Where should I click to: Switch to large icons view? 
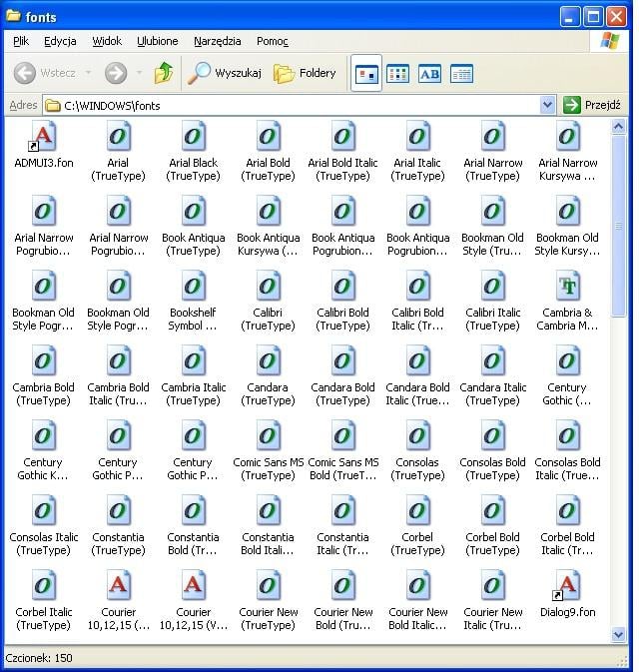pyautogui.click(x=366, y=73)
